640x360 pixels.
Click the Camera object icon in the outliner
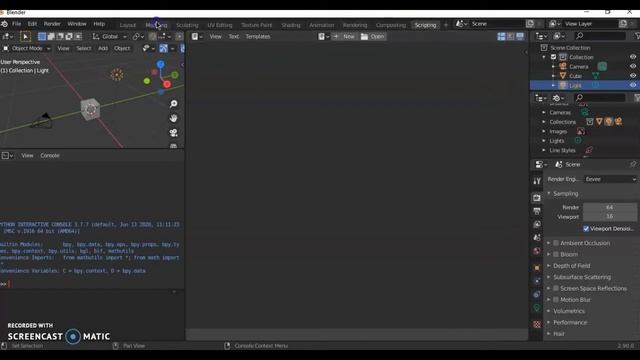563,66
